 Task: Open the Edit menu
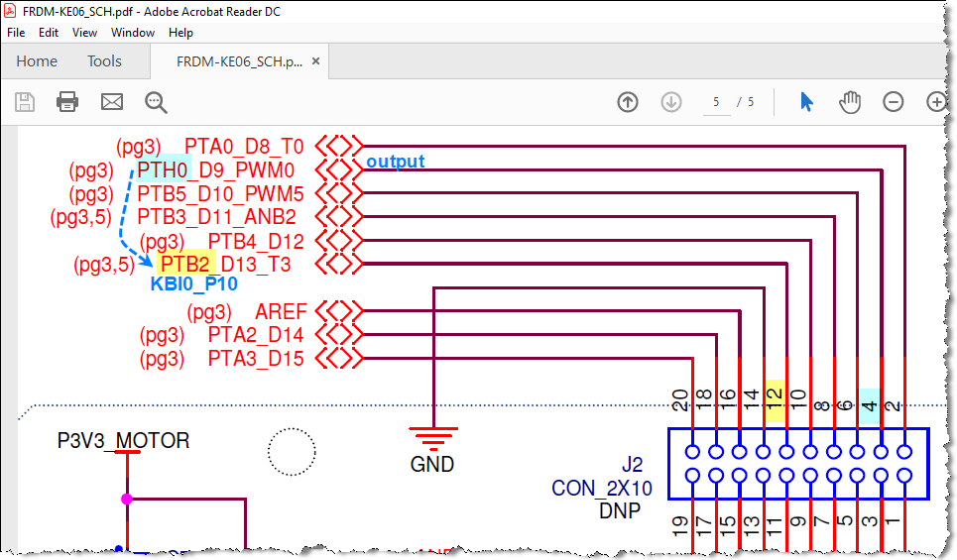[49, 33]
